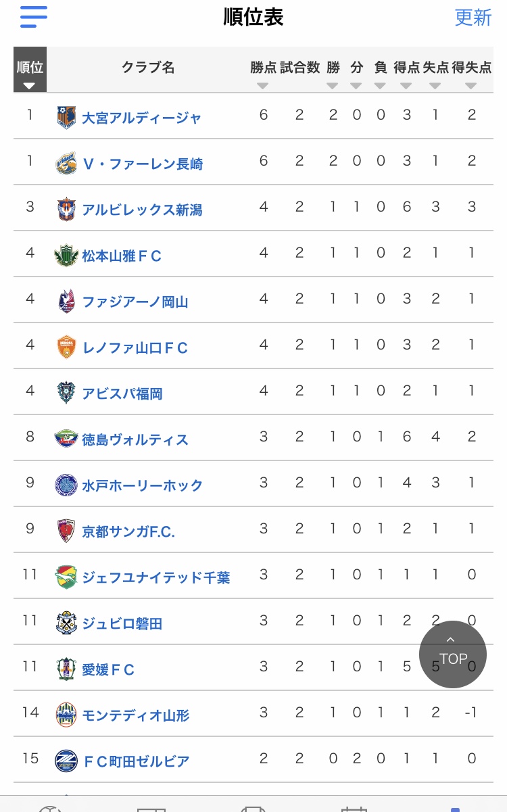Tap the Tokushima Vortis club crest
Screen dimensions: 507x812
[66, 439]
